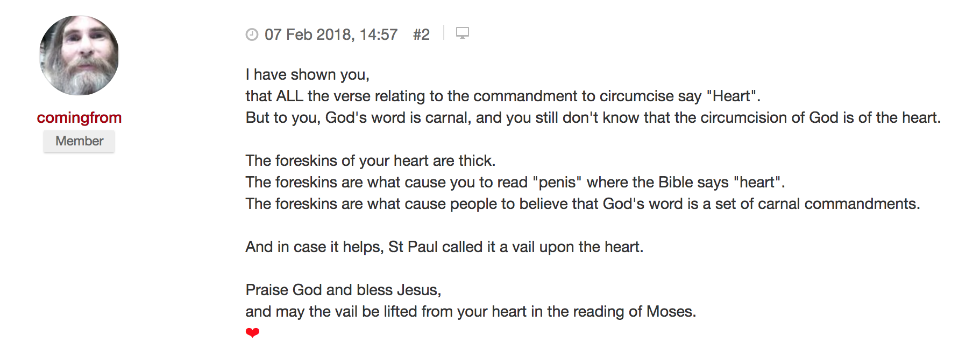Image resolution: width=980 pixels, height=363 pixels.
Task: Click the Member rank badge
Action: click(79, 141)
